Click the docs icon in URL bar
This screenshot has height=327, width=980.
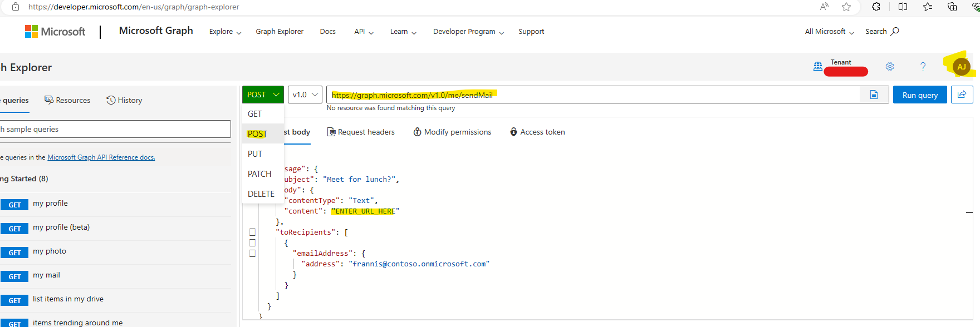(874, 95)
